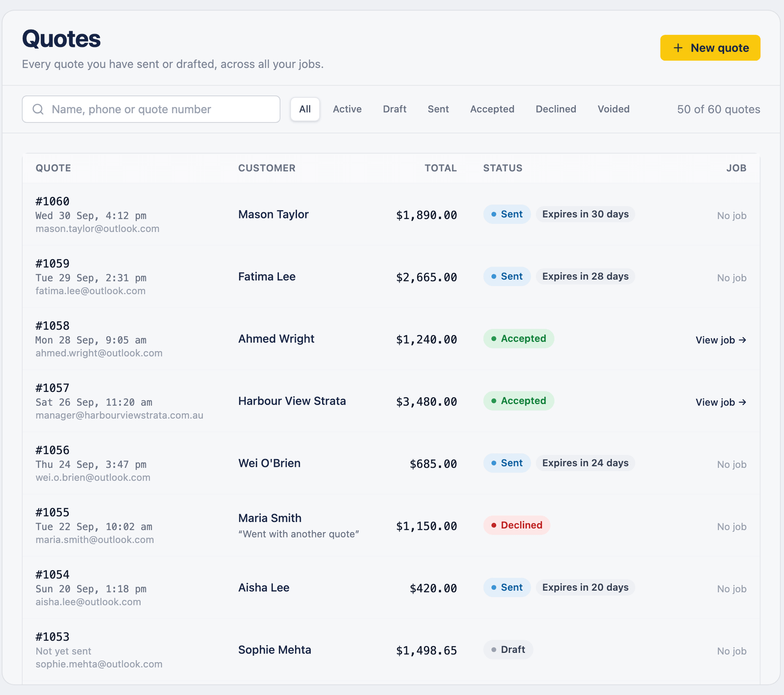
Task: Open the Voided filter tab
Action: pyautogui.click(x=613, y=109)
